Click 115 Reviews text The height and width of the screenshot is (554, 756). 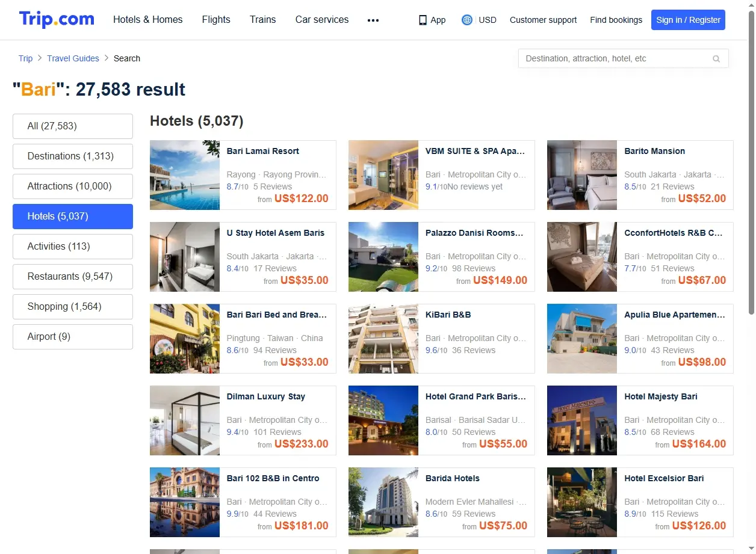click(674, 514)
